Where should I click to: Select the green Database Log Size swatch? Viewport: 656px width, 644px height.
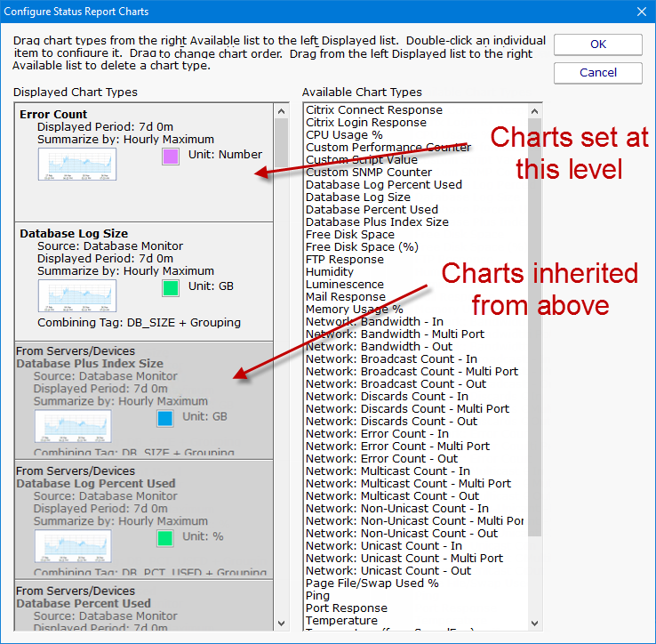[170, 288]
